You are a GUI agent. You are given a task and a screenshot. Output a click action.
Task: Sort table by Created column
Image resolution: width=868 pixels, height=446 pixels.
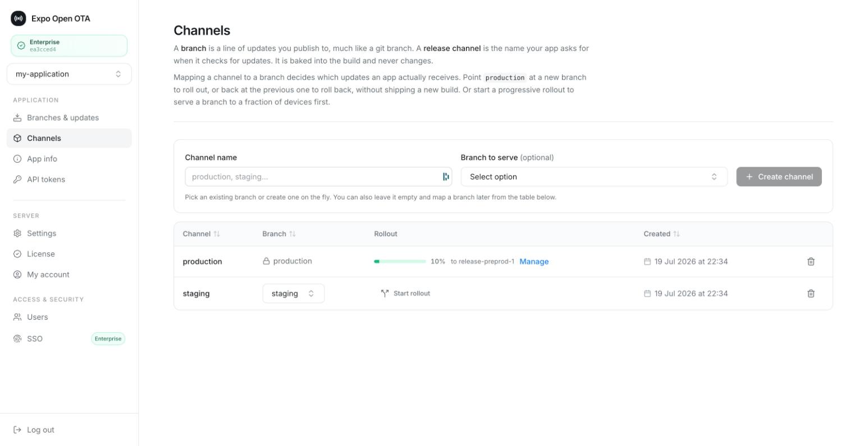click(662, 234)
